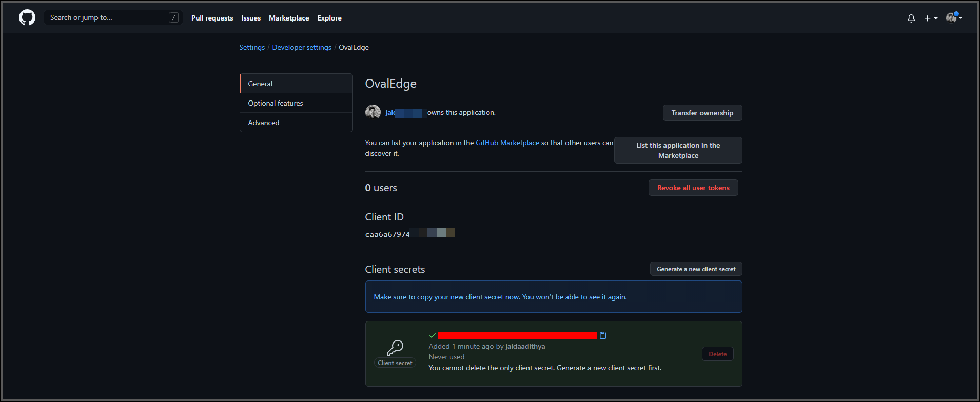Click the '0 users' count text
This screenshot has width=980, height=402.
click(x=381, y=188)
